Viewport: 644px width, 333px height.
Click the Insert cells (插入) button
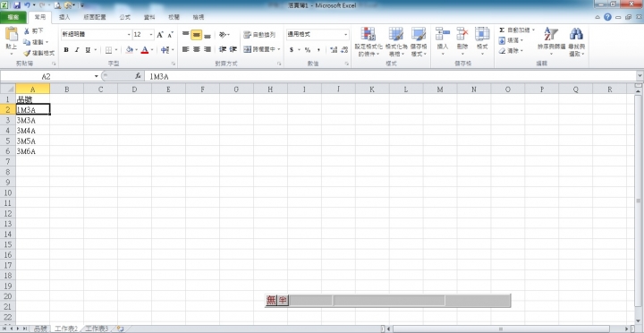tap(443, 42)
